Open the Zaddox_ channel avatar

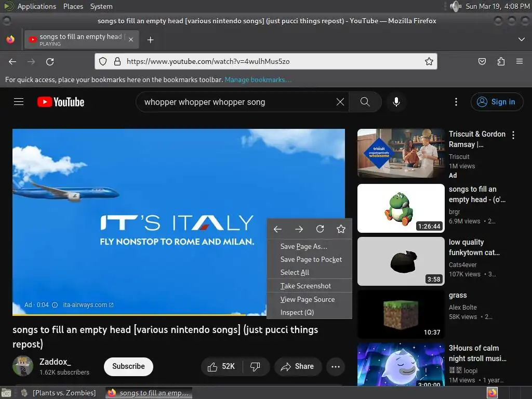click(23, 366)
